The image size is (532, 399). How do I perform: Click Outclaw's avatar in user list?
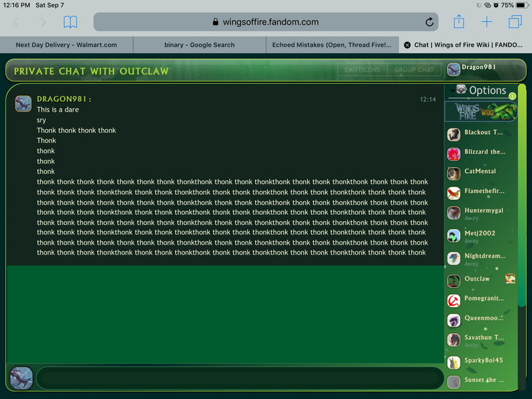(454, 281)
